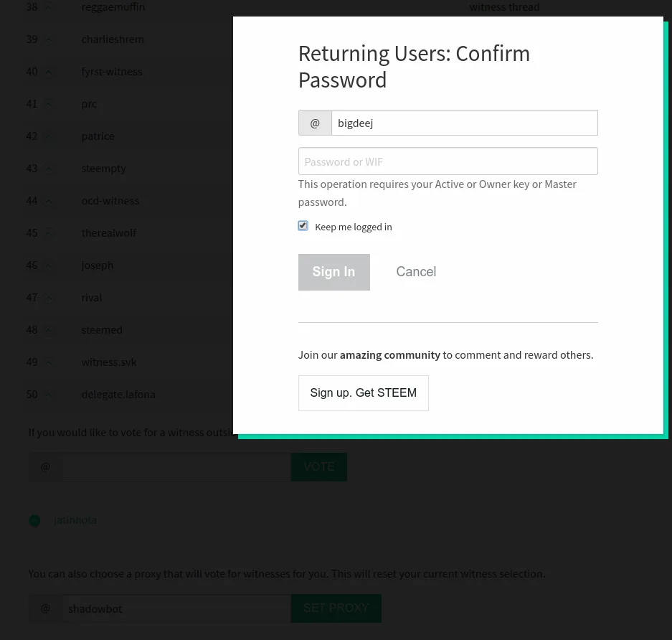Upvote witness fyrst-witness arrow icon
672x640 pixels.
coord(49,72)
